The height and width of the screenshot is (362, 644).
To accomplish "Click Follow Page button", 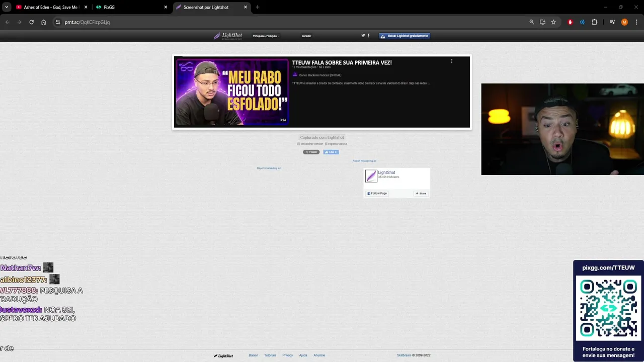I will [x=377, y=194].
